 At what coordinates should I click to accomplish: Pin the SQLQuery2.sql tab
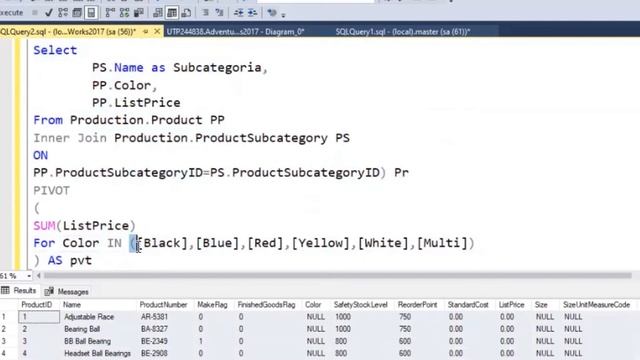146,31
